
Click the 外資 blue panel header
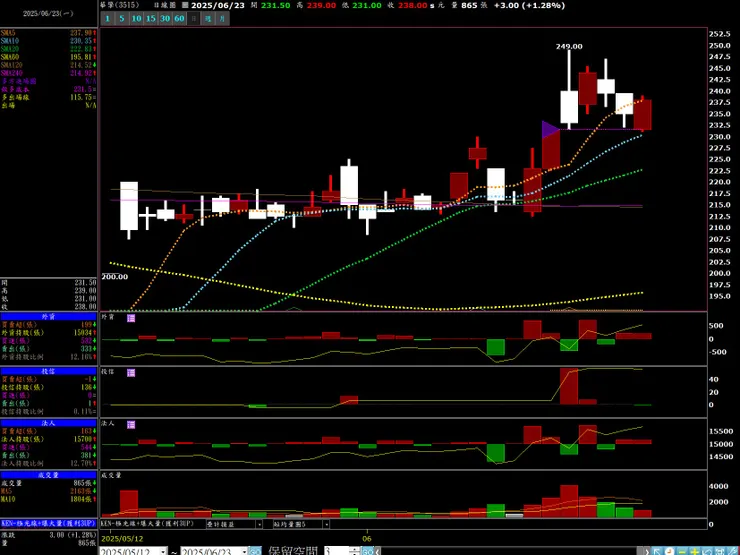(x=49, y=317)
